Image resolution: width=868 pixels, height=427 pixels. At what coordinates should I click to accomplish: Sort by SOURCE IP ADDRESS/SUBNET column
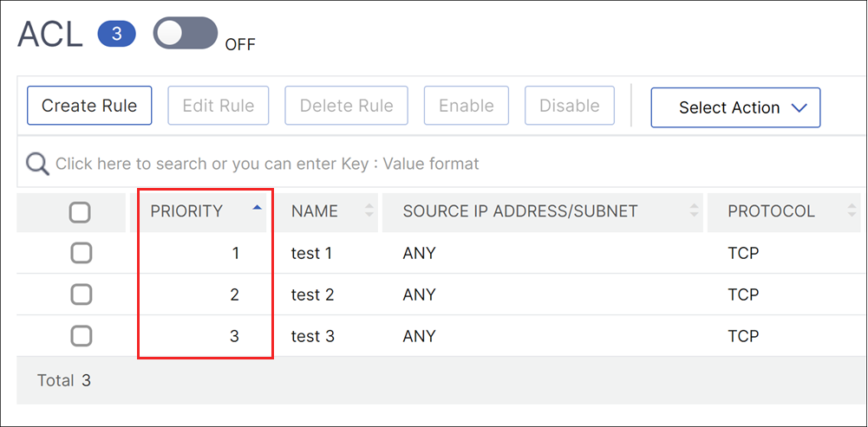tap(543, 211)
